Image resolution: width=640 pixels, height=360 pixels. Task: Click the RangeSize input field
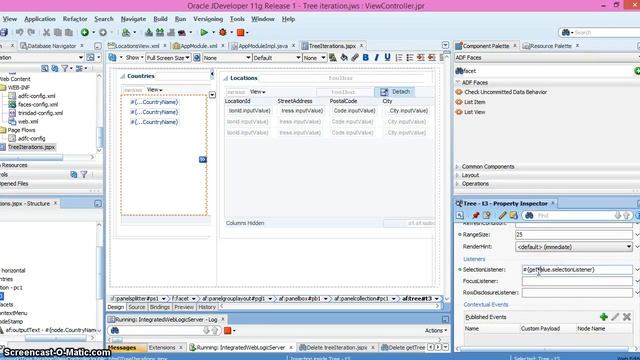coord(573,235)
